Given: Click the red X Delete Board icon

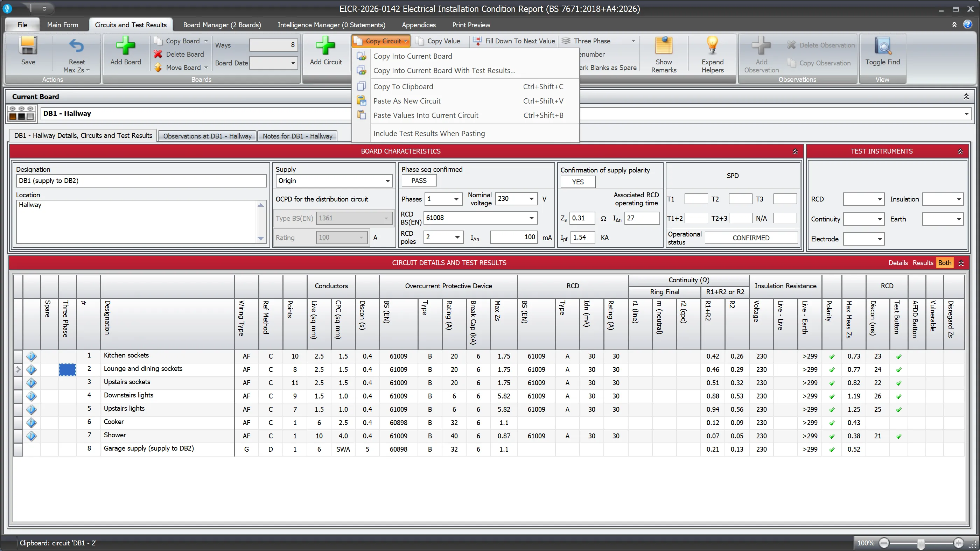Looking at the screenshot, I should [158, 54].
